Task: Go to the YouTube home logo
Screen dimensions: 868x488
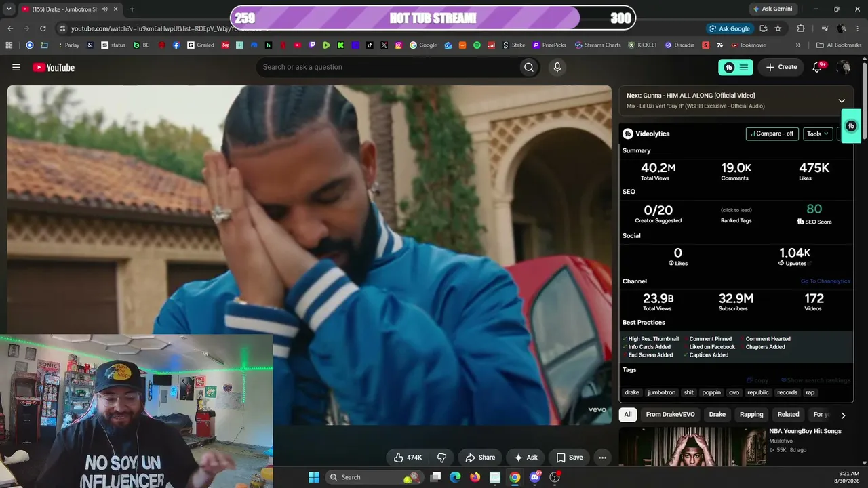Action: click(x=54, y=67)
